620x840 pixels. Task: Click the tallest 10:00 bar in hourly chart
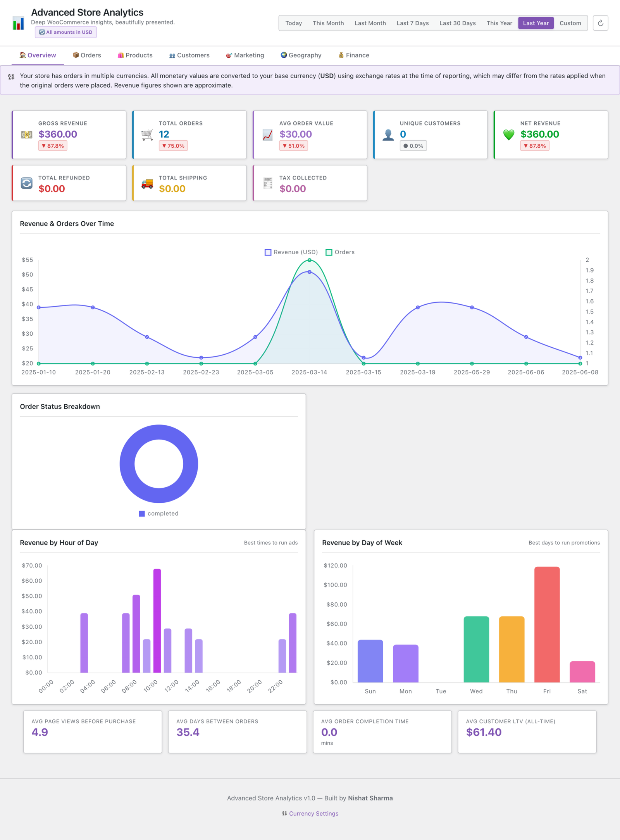pyautogui.click(x=157, y=620)
